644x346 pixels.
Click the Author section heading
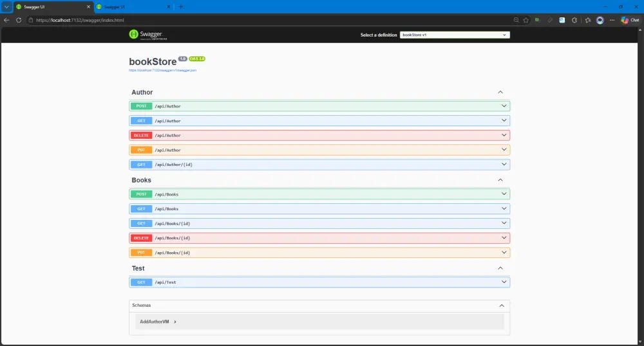point(142,92)
